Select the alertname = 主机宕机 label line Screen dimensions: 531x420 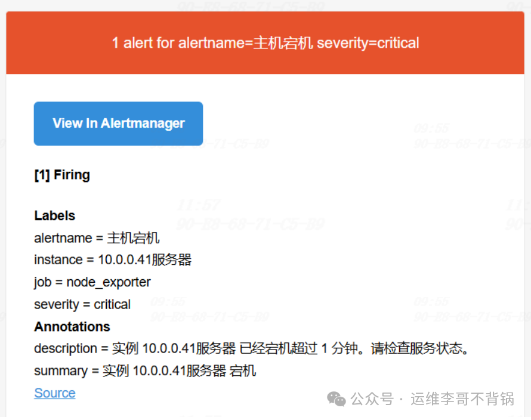[x=97, y=238]
